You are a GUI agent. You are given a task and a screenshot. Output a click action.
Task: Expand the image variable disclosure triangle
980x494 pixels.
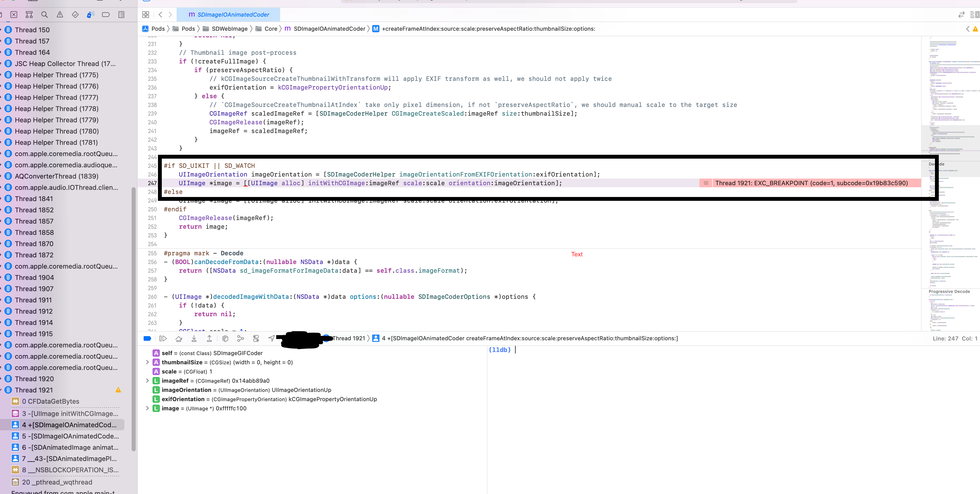[147, 408]
